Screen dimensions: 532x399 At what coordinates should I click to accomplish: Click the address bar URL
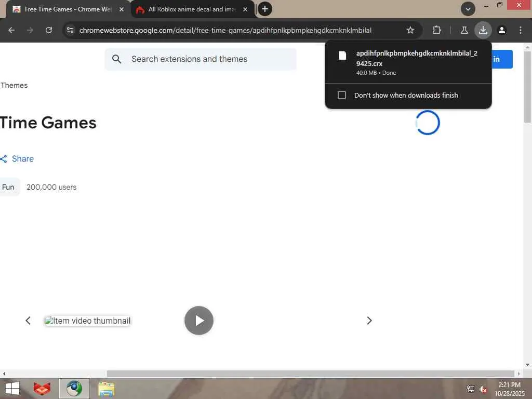pyautogui.click(x=225, y=30)
